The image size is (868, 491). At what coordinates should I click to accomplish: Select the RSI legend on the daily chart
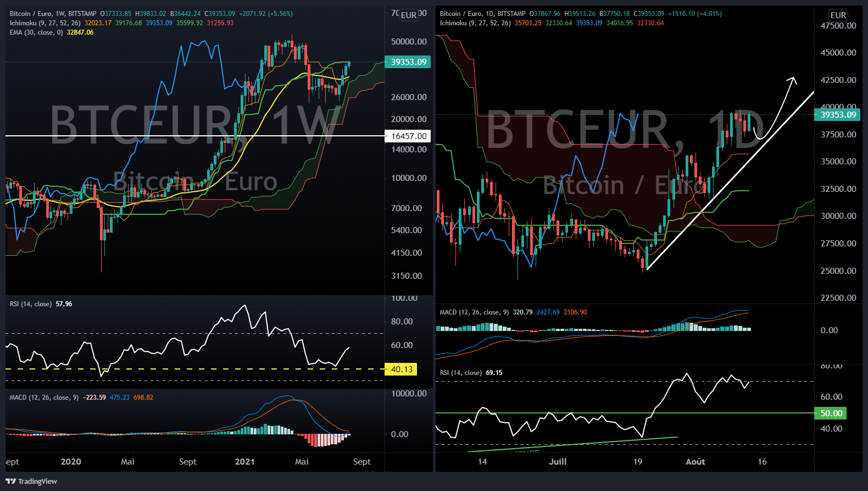point(461,373)
